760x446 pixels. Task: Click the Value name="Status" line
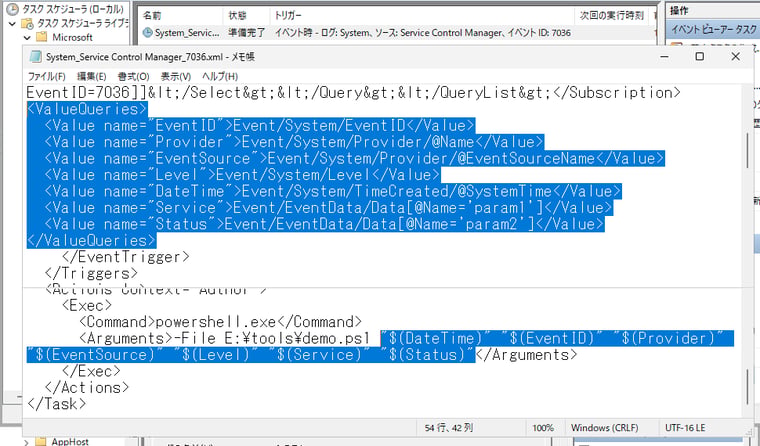(324, 224)
